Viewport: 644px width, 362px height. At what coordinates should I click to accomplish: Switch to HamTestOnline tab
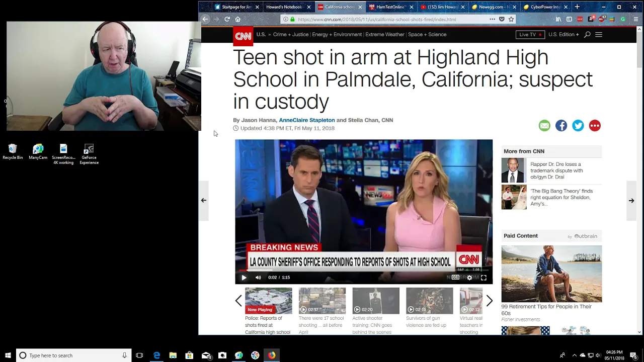391,7
